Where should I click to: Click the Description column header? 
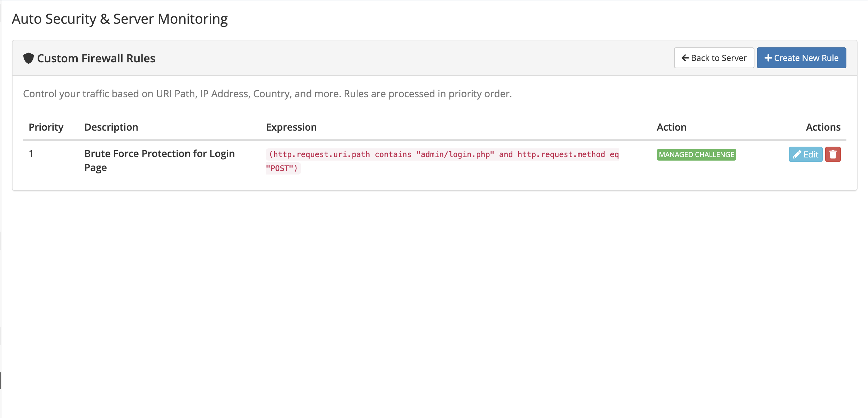(111, 127)
